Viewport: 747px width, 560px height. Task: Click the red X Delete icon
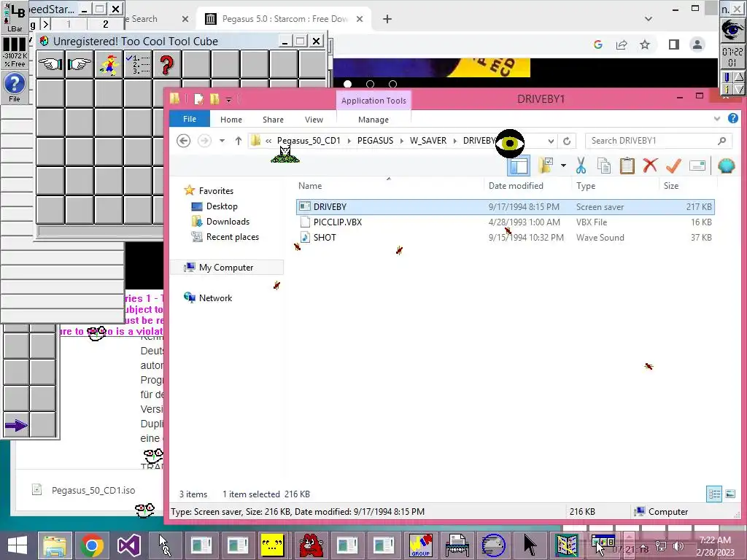click(650, 166)
